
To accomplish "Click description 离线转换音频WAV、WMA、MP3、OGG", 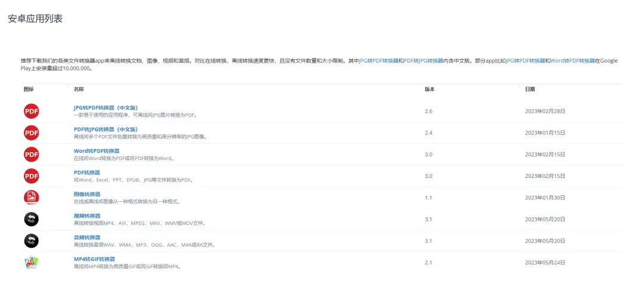I will click(144, 245).
